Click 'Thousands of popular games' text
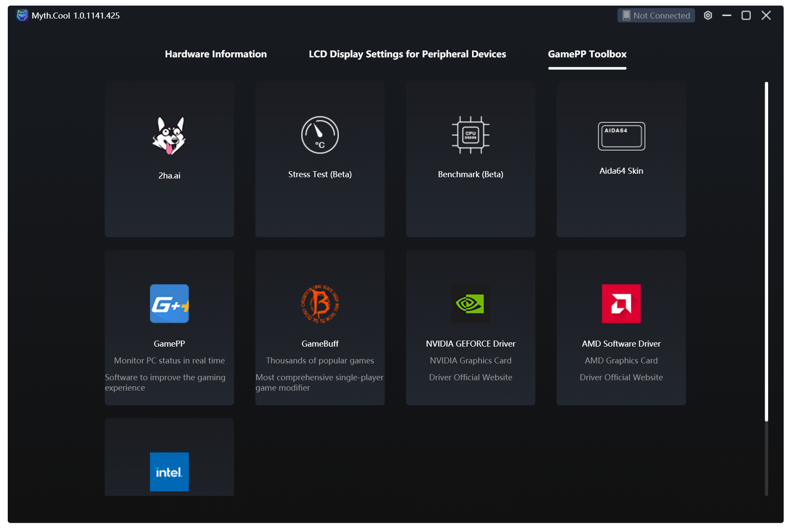The width and height of the screenshot is (794, 532). point(320,360)
